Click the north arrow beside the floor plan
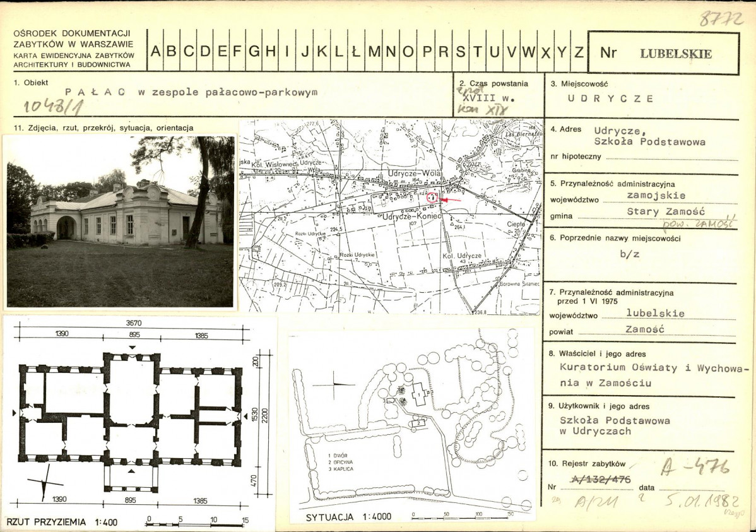This screenshot has height=532, width=756. coord(44,488)
